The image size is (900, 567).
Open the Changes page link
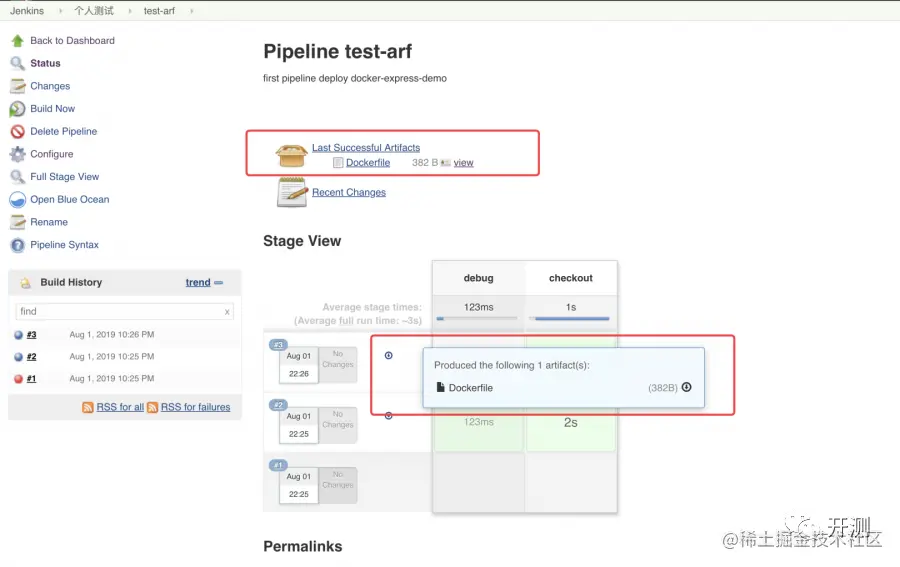pyautogui.click(x=50, y=86)
